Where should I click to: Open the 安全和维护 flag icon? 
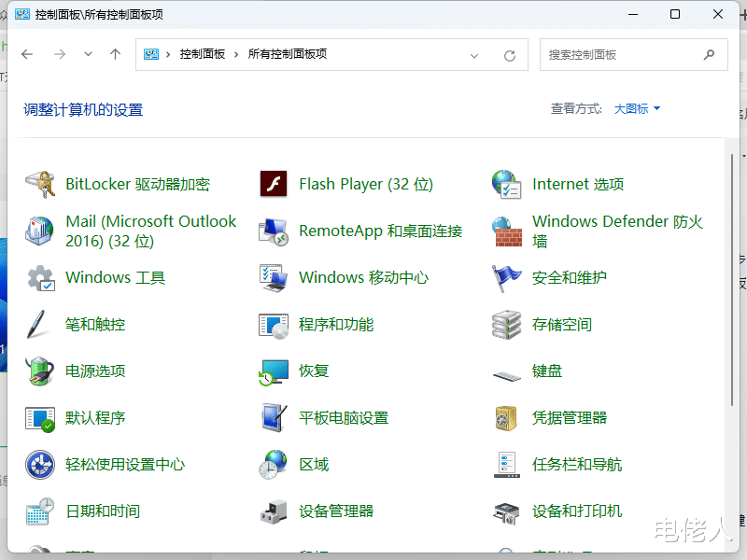pos(506,277)
